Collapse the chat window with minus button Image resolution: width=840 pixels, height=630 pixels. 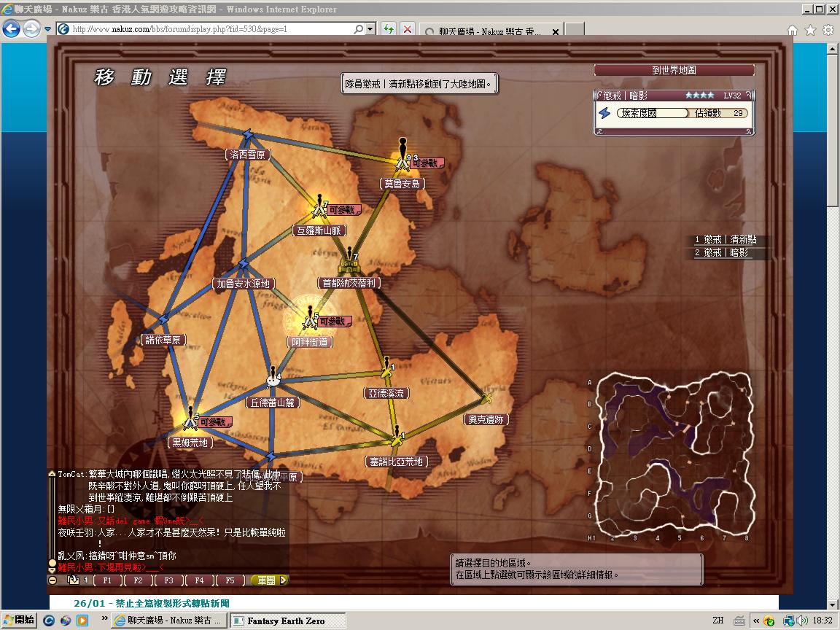pyautogui.click(x=52, y=580)
